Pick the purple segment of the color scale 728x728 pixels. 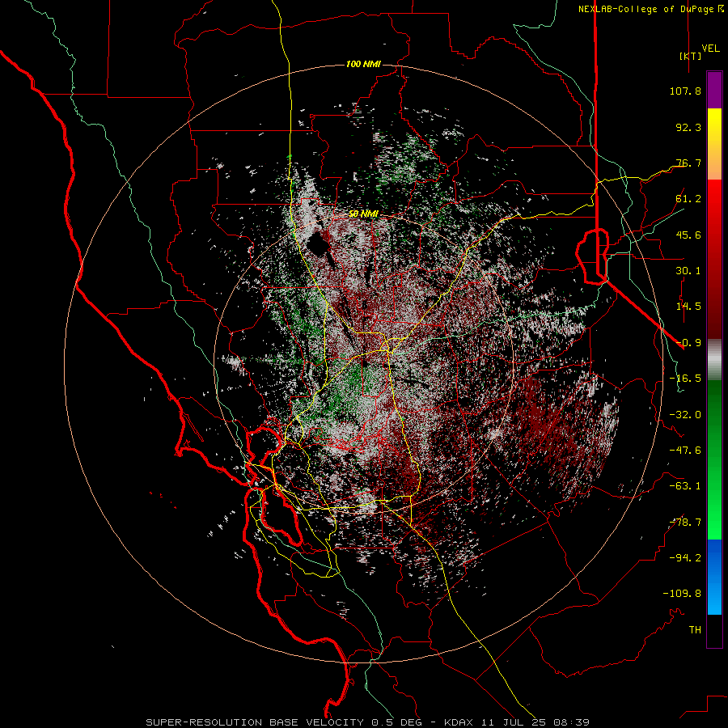tap(714, 90)
